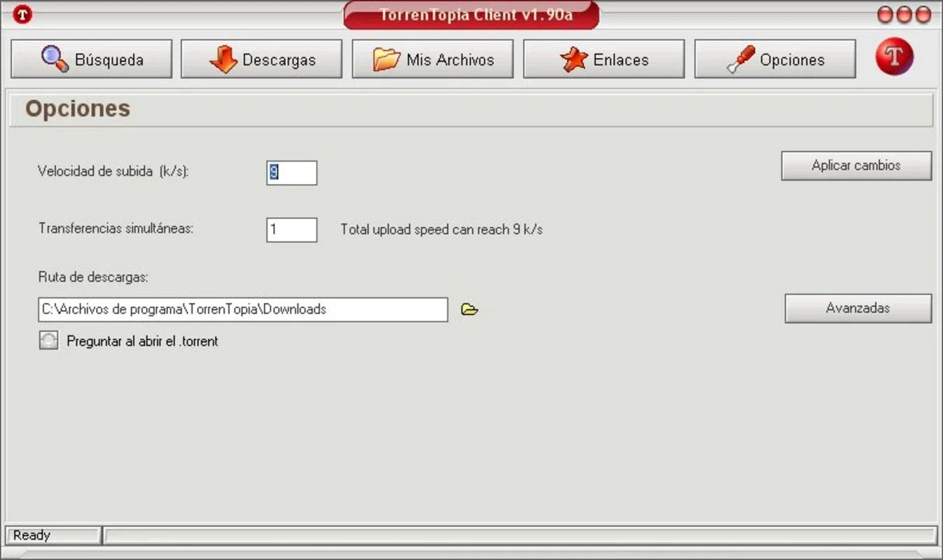Image resolution: width=943 pixels, height=560 pixels.
Task: Click the first red window control button
Action: click(886, 15)
